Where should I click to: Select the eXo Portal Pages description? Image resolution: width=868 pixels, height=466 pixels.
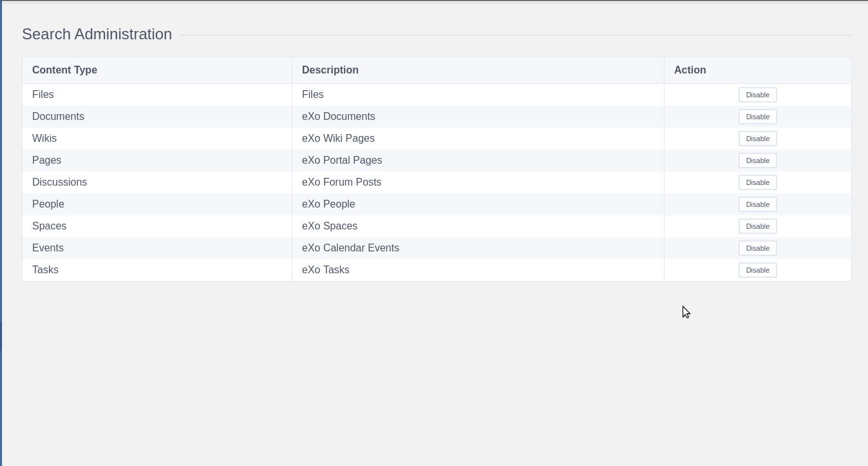pos(342,160)
